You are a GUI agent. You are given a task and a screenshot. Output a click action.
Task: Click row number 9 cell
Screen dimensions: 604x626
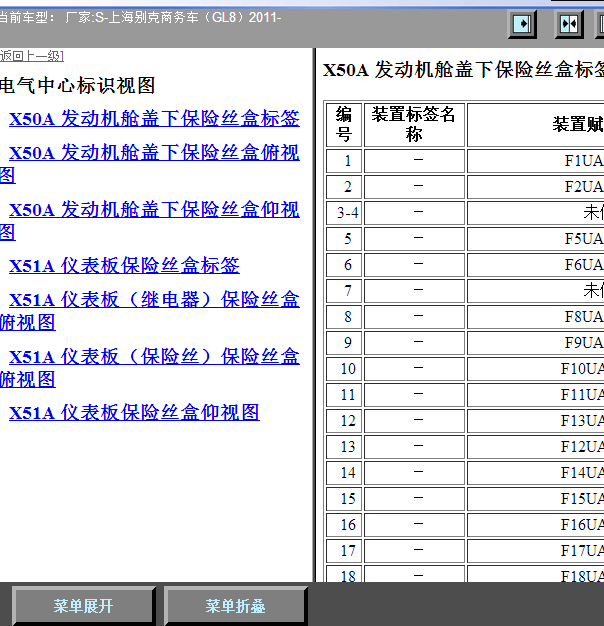click(x=344, y=343)
